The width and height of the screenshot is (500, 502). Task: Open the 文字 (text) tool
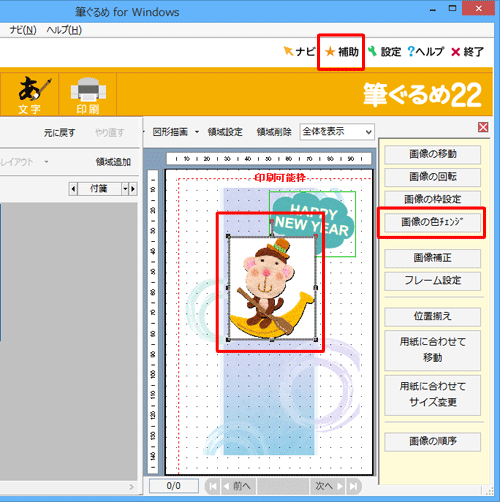[29, 95]
